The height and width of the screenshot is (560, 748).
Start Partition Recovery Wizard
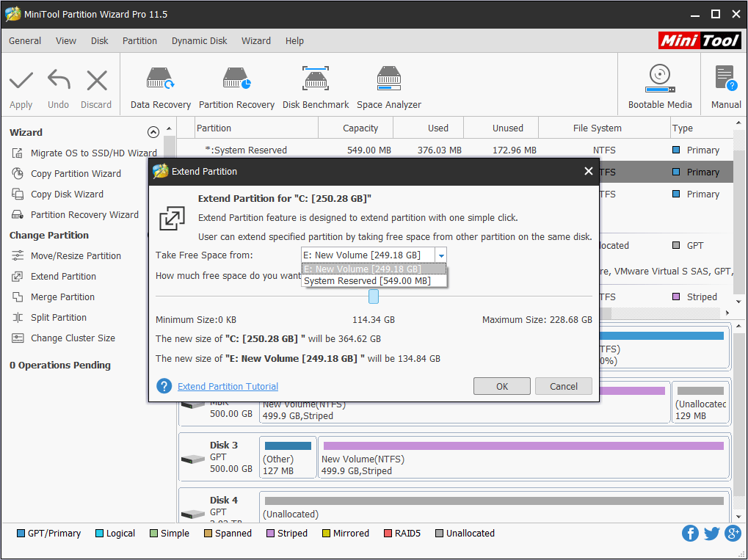[75, 214]
